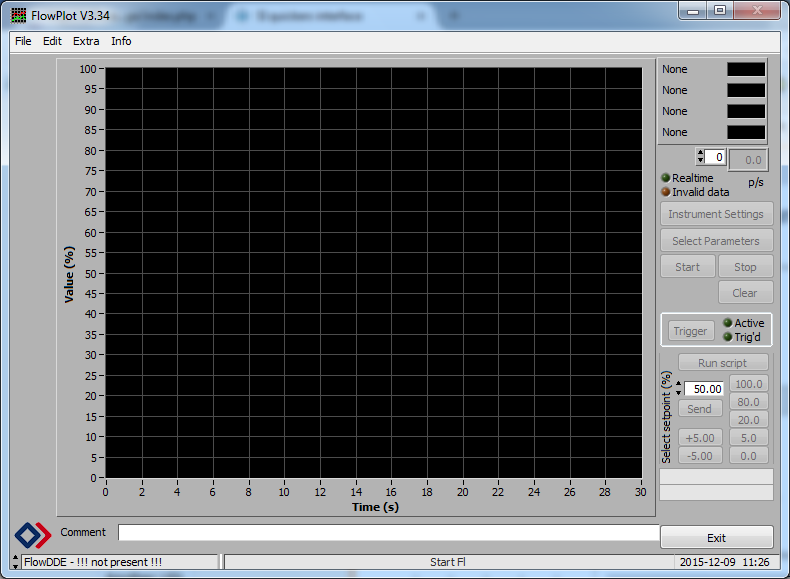Viewport: 790px width, 579px height.
Task: Click the numeric field showing 0
Action: pos(715,157)
